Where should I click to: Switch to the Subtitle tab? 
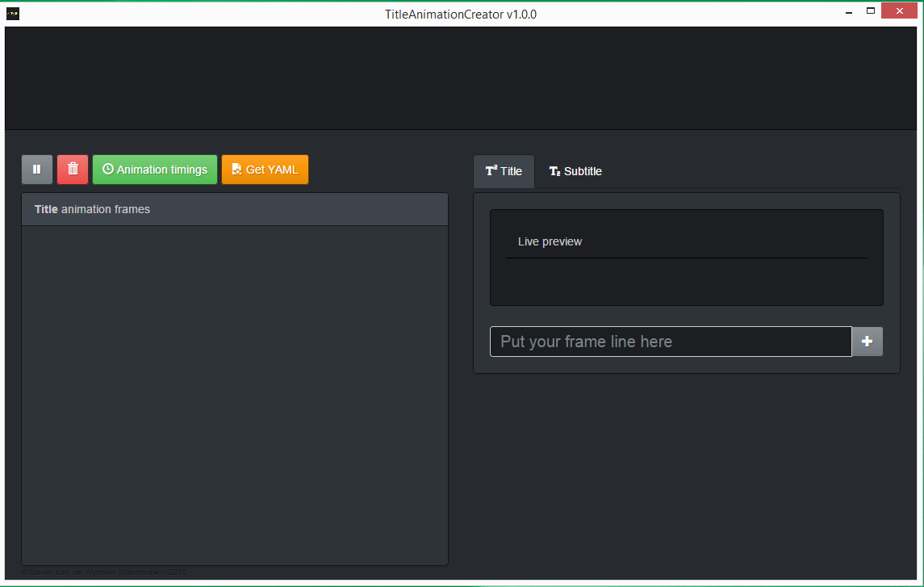coord(575,171)
